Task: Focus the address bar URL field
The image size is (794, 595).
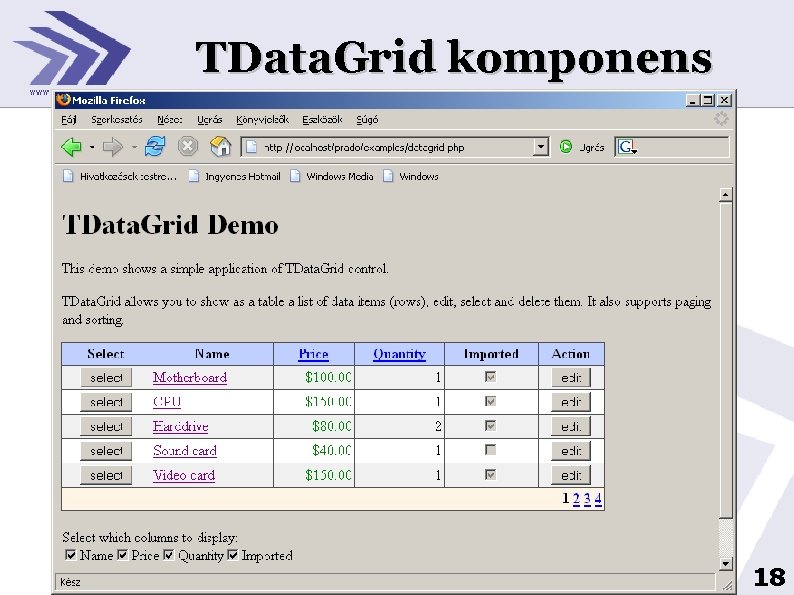Action: [x=395, y=147]
